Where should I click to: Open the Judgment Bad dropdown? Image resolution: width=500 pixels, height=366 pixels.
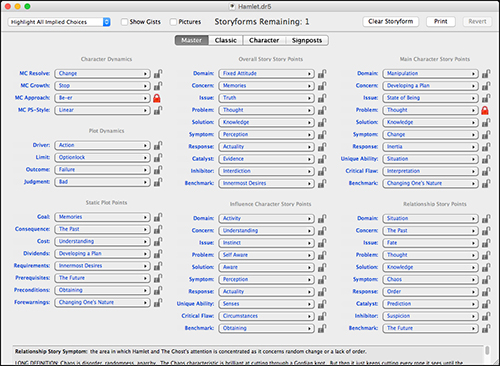[x=102, y=182]
